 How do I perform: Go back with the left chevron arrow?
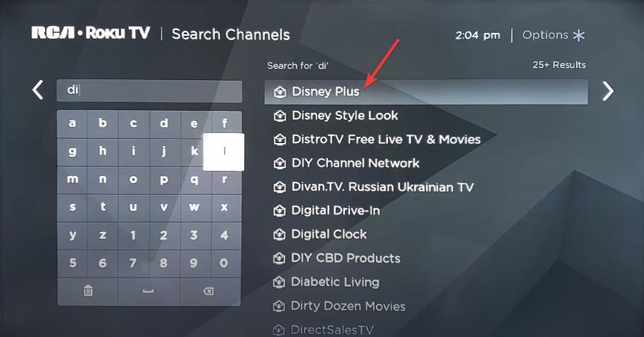(38, 90)
